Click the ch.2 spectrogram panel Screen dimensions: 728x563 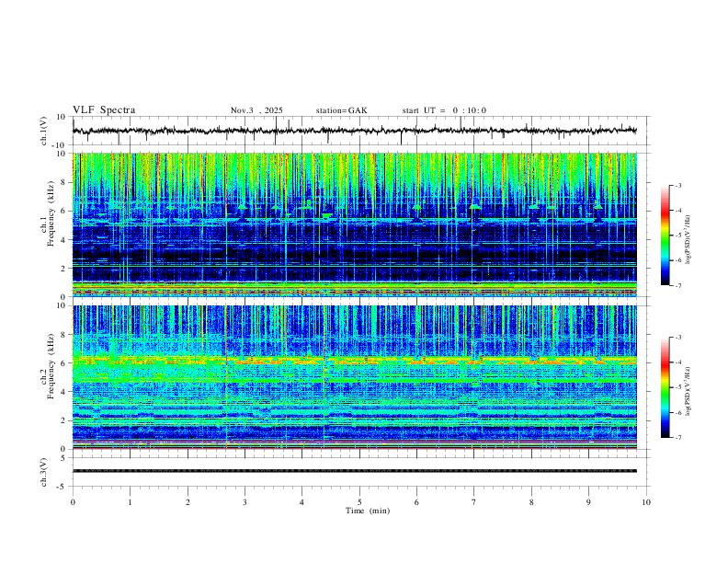[x=355, y=377]
